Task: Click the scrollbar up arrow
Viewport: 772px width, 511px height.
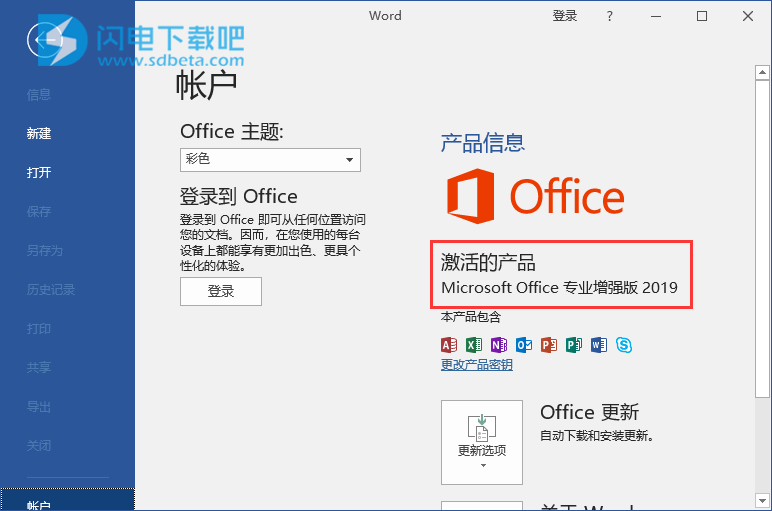Action: click(762, 72)
